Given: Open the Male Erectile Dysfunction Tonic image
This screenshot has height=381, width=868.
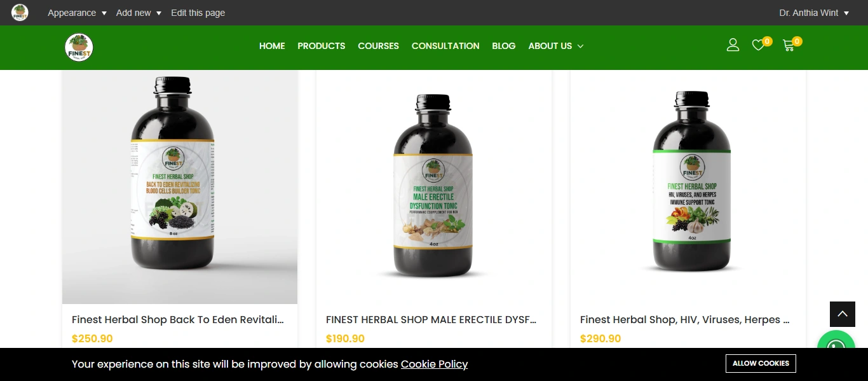Looking at the screenshot, I should pyautogui.click(x=433, y=187).
